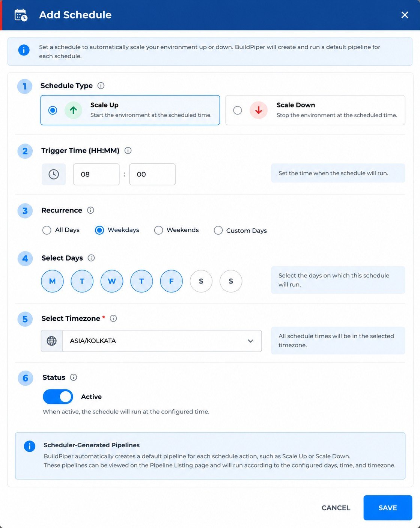
Task: Click the calendar clock icon in header
Action: pos(21,15)
